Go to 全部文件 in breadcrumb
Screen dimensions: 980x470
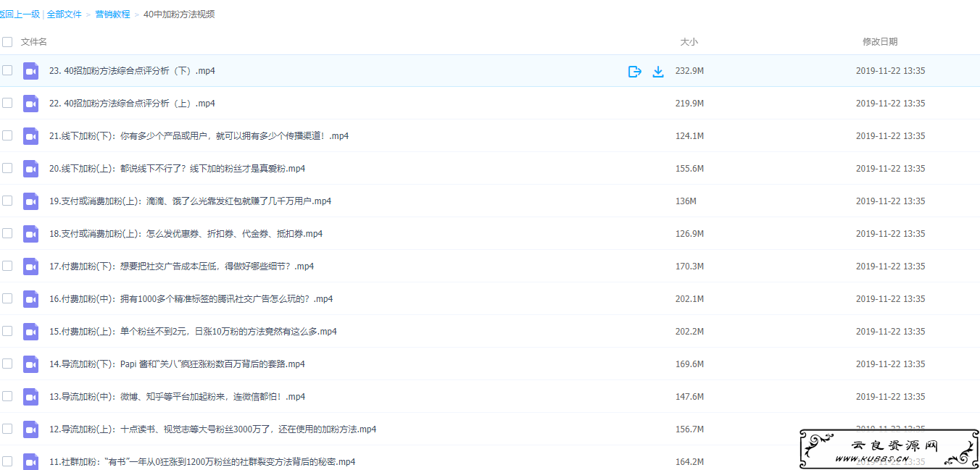pos(64,14)
